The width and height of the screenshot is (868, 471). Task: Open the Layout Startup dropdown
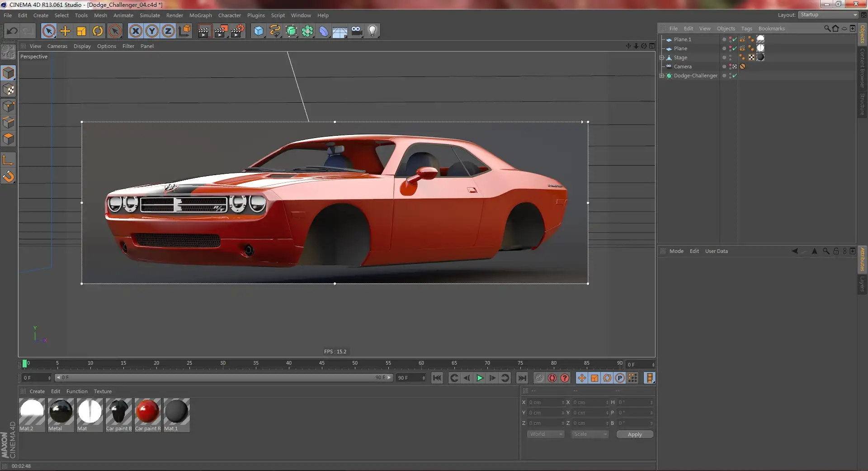(828, 15)
